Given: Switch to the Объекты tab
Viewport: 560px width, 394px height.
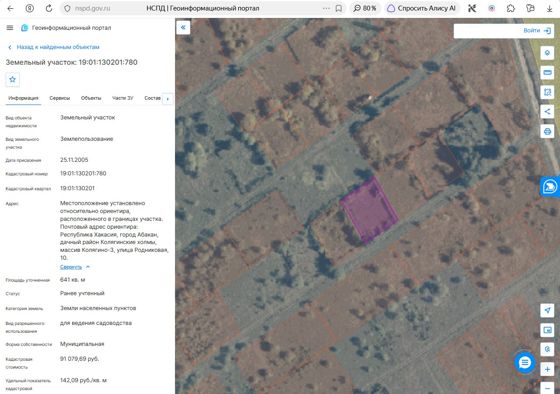Looking at the screenshot, I should (x=91, y=98).
